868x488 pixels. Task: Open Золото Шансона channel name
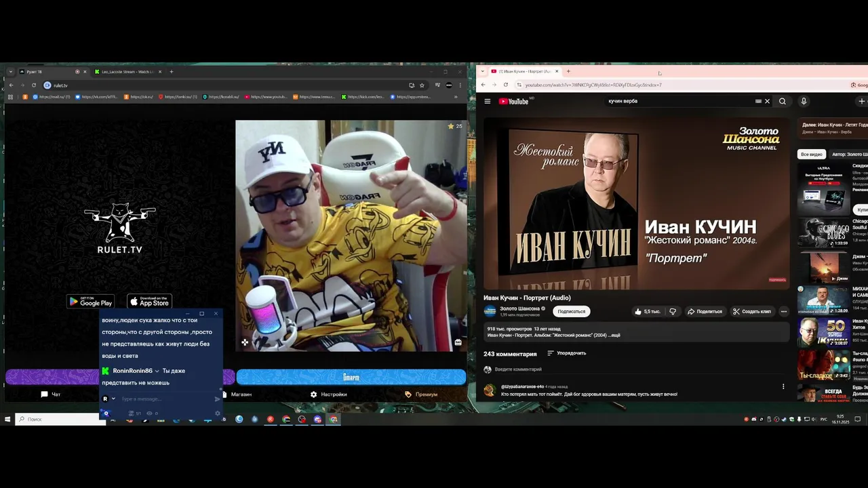click(520, 308)
